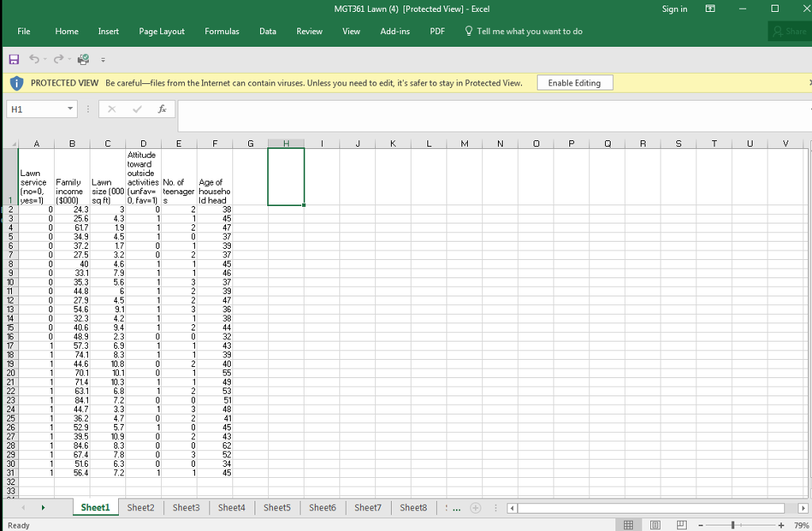Expand the Customize Quick Access Toolbar menu
812x531 pixels.
coord(102,59)
